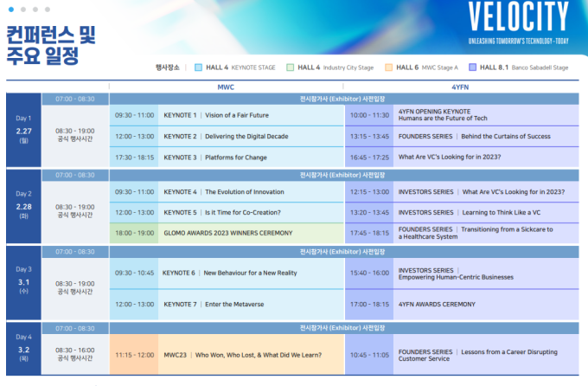Go to the fourth carousel dot
This screenshot has width=588, height=386.
click(x=48, y=10)
